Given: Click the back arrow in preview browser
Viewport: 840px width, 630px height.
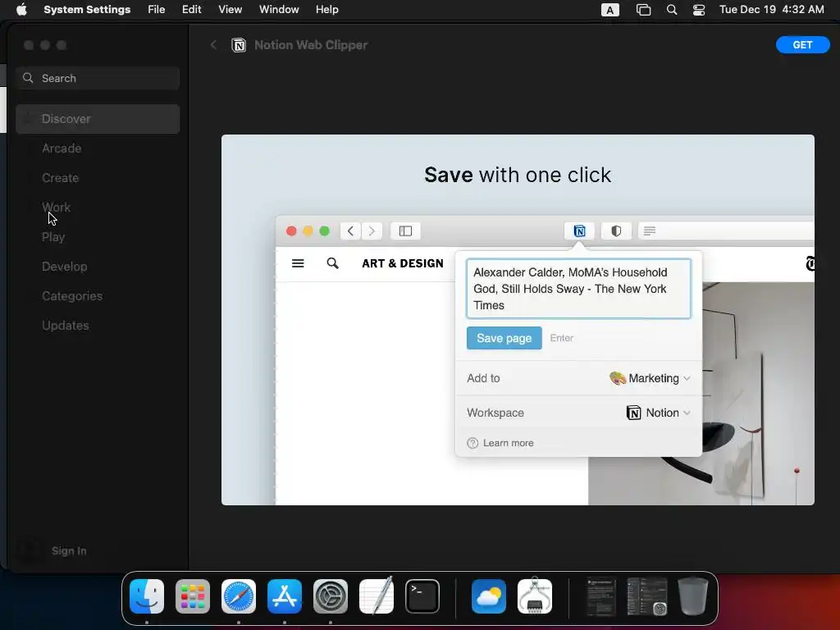Looking at the screenshot, I should tap(350, 231).
